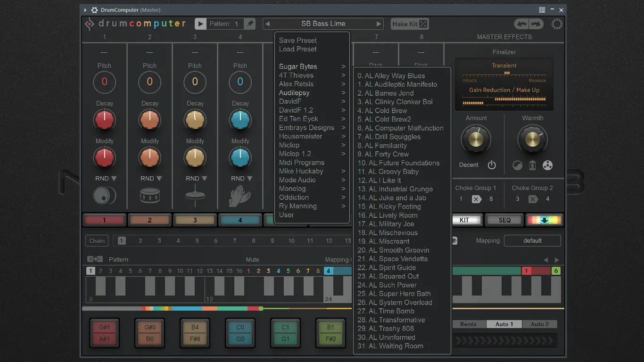Viewport: 644px width, 362px height.
Task: Click the red Decay knob on channel 1
Action: [x=104, y=120]
